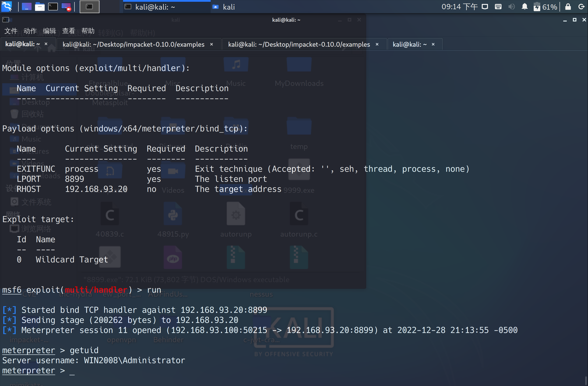Click the show desktop panel icon

26,7
